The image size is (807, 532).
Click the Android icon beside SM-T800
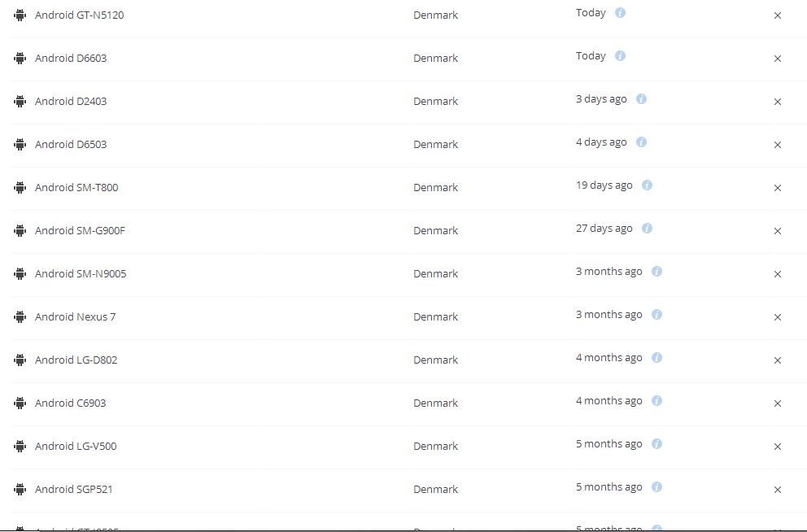tap(20, 188)
